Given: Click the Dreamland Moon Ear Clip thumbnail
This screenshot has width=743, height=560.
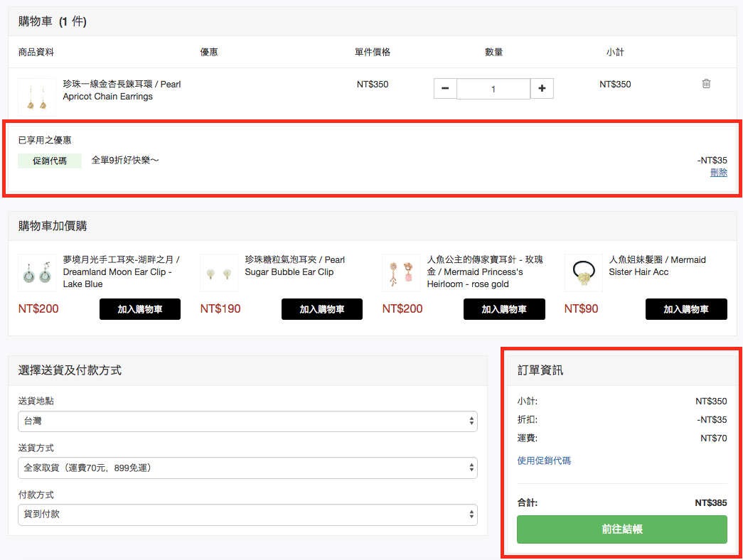Looking at the screenshot, I should (37, 273).
